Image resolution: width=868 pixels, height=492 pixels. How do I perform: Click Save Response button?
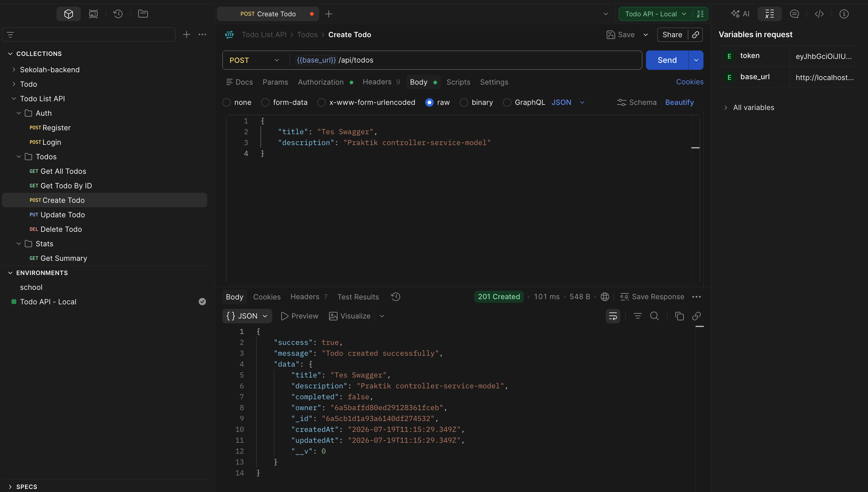(x=652, y=297)
